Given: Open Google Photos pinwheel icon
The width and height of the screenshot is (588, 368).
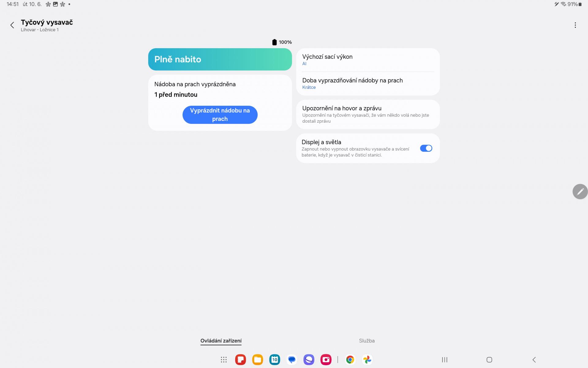Looking at the screenshot, I should [367, 359].
